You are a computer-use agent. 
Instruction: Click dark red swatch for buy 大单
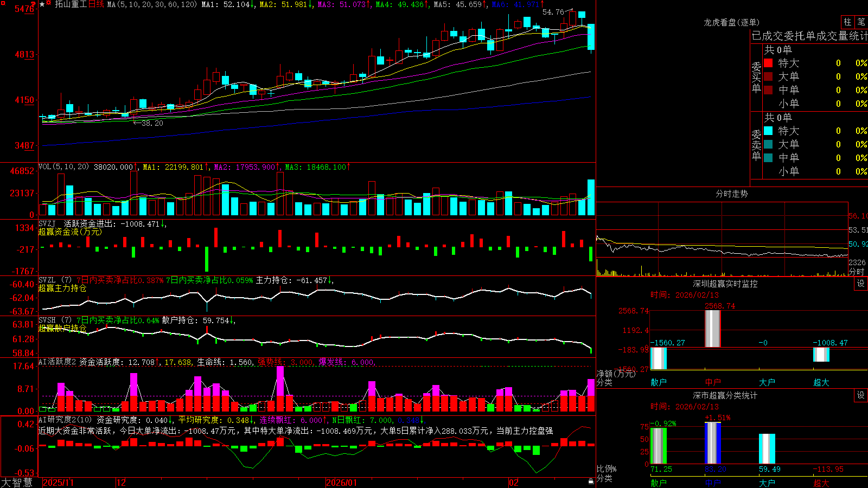(x=768, y=76)
